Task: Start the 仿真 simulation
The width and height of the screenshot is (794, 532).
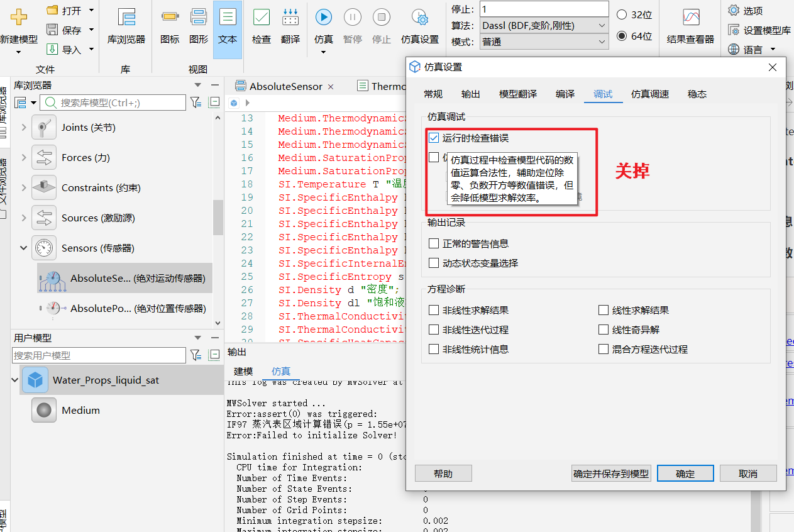Action: pos(324,26)
